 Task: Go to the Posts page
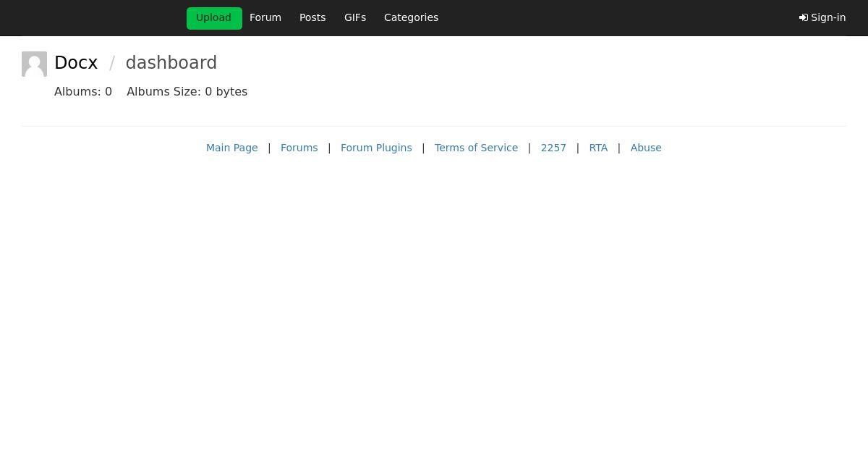tap(312, 17)
